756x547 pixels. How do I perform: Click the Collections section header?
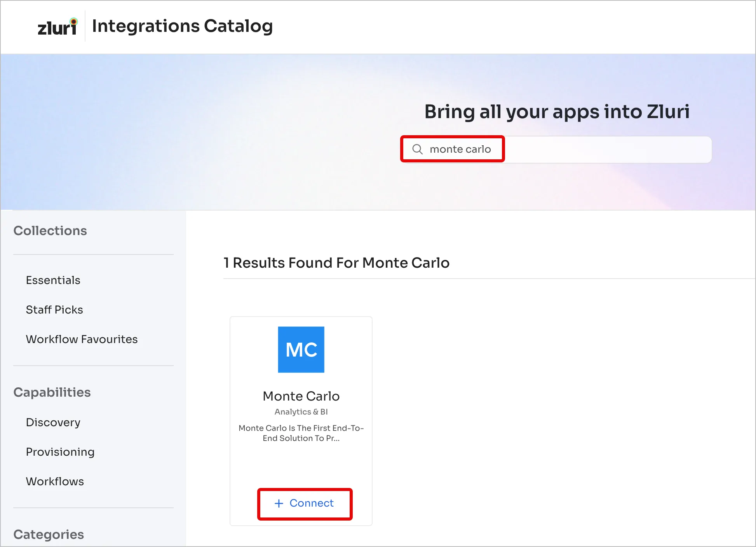pyautogui.click(x=50, y=231)
